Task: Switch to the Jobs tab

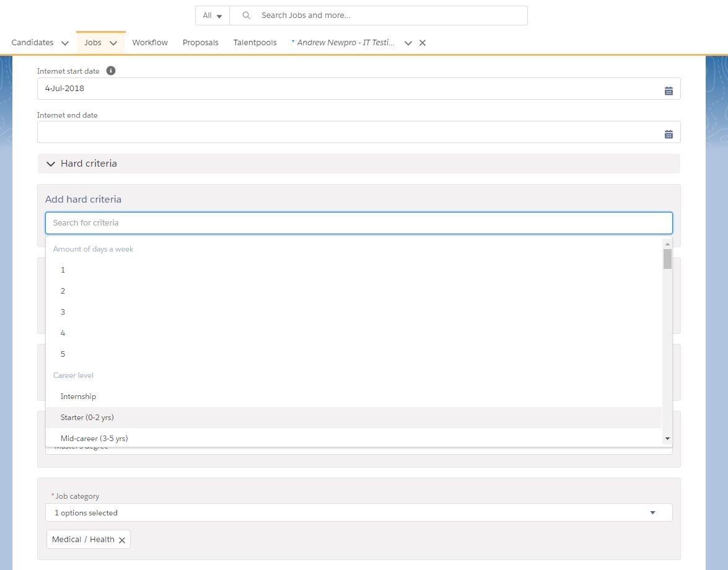Action: 93,43
